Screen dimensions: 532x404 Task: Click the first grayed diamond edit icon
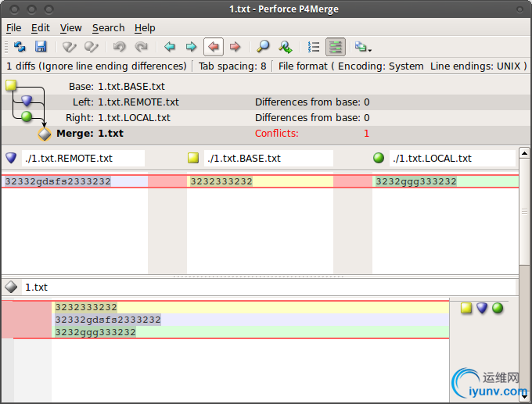click(69, 47)
